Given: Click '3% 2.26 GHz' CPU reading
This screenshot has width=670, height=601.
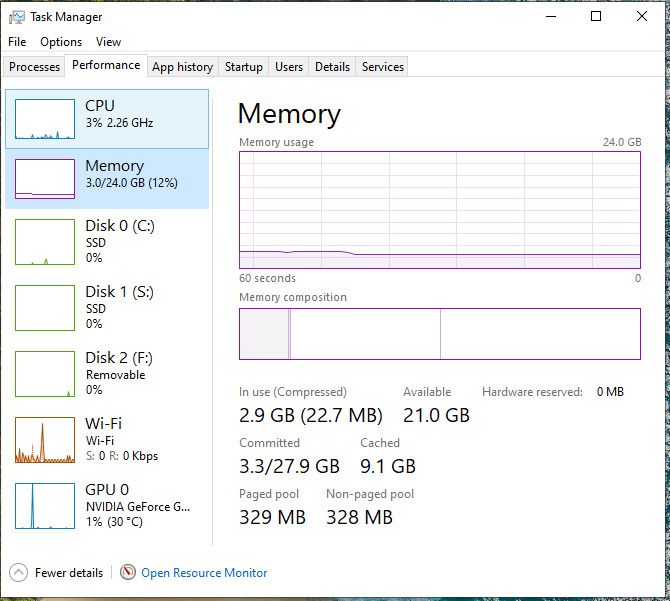Looking at the screenshot, I should (x=119, y=123).
